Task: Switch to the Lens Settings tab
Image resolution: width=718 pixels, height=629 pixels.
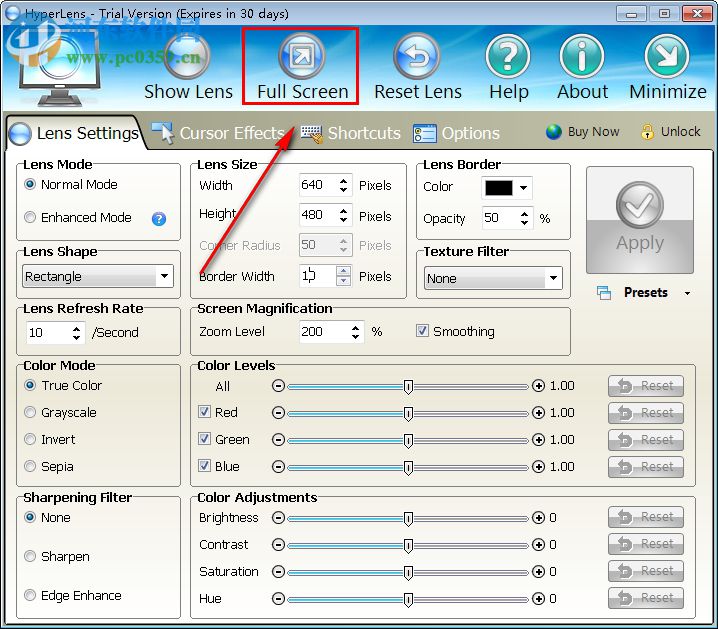Action: (74, 133)
